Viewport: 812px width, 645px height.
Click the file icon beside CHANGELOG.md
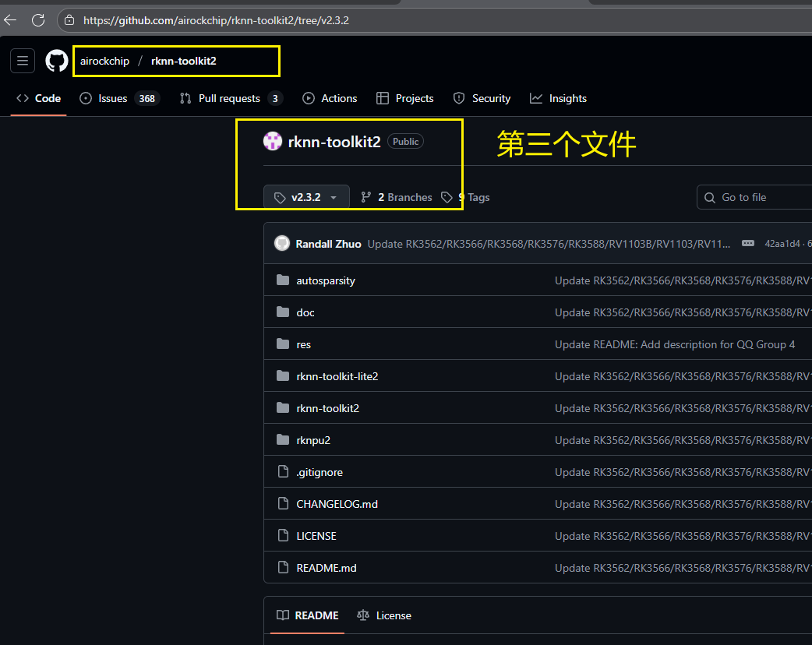tap(283, 504)
